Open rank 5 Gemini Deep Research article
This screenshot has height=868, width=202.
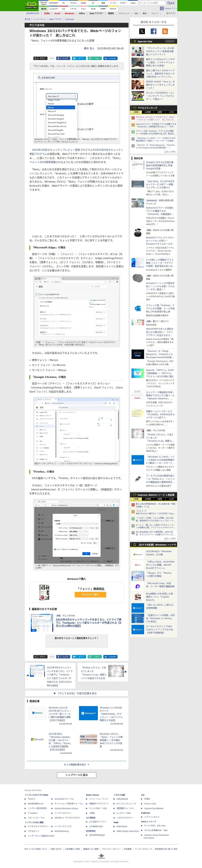(x=155, y=147)
